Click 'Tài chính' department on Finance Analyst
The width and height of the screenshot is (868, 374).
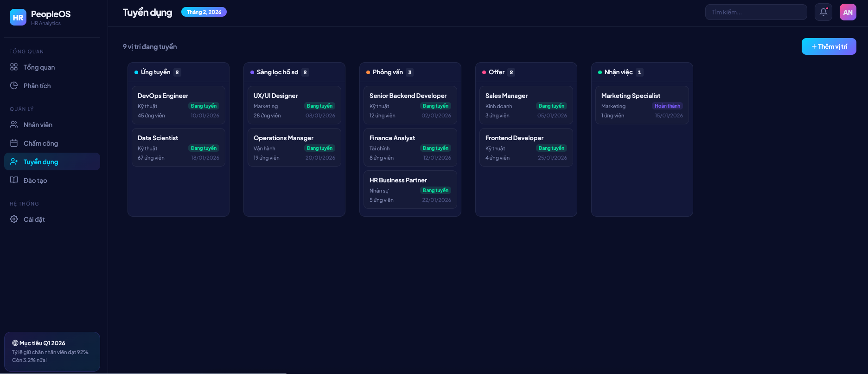(379, 148)
